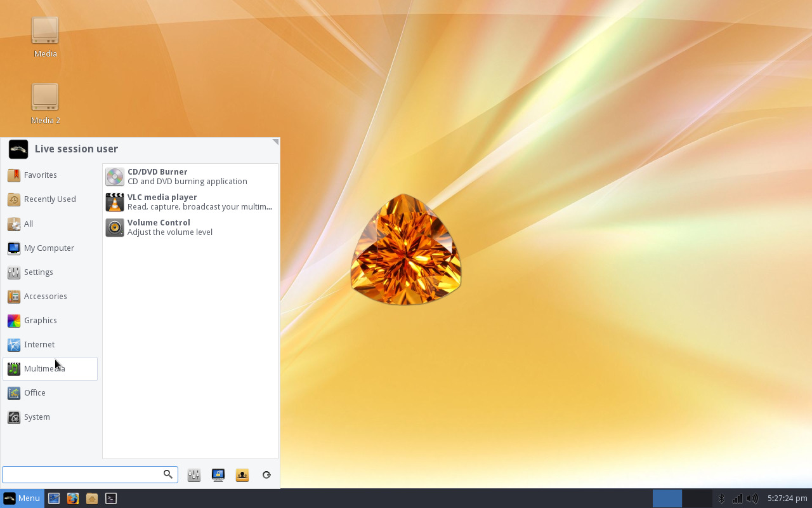
Task: Switch to the Office category
Action: (x=35, y=392)
